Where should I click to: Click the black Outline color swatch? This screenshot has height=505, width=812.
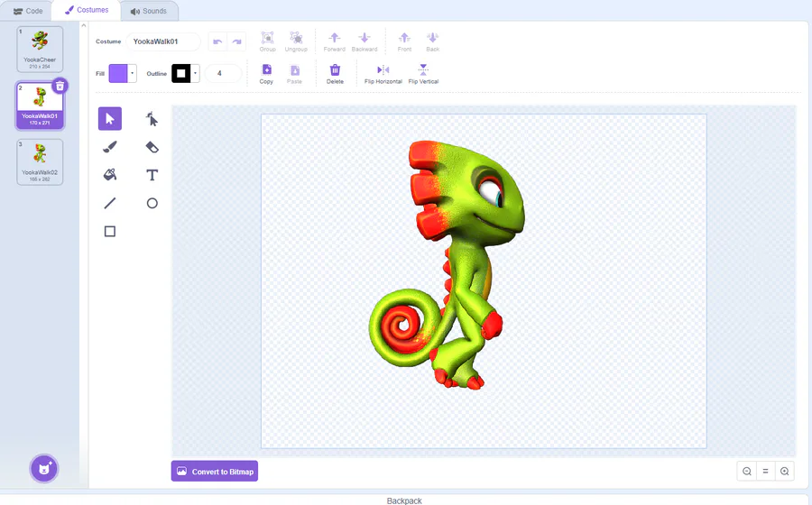click(x=181, y=73)
